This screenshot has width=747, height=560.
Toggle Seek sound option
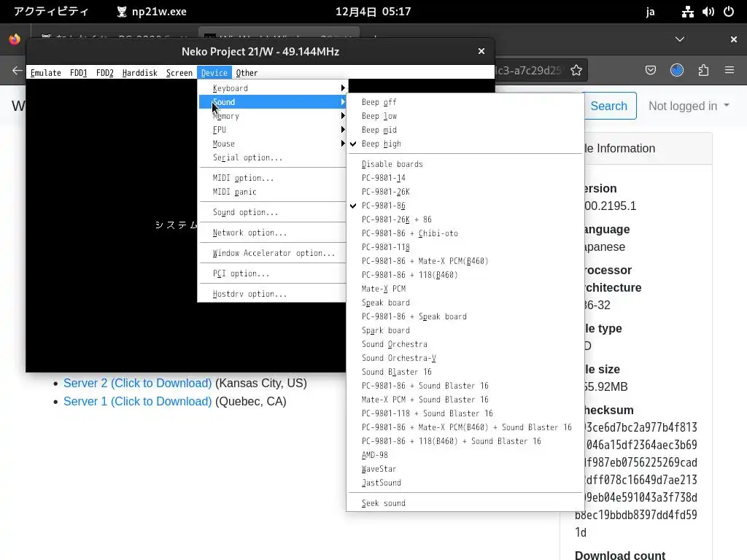465,503
